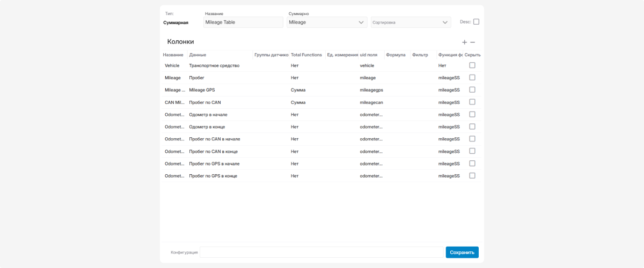The height and width of the screenshot is (268, 644).
Task: Click mileageSS function in Mileage GPS row
Action: click(449, 90)
